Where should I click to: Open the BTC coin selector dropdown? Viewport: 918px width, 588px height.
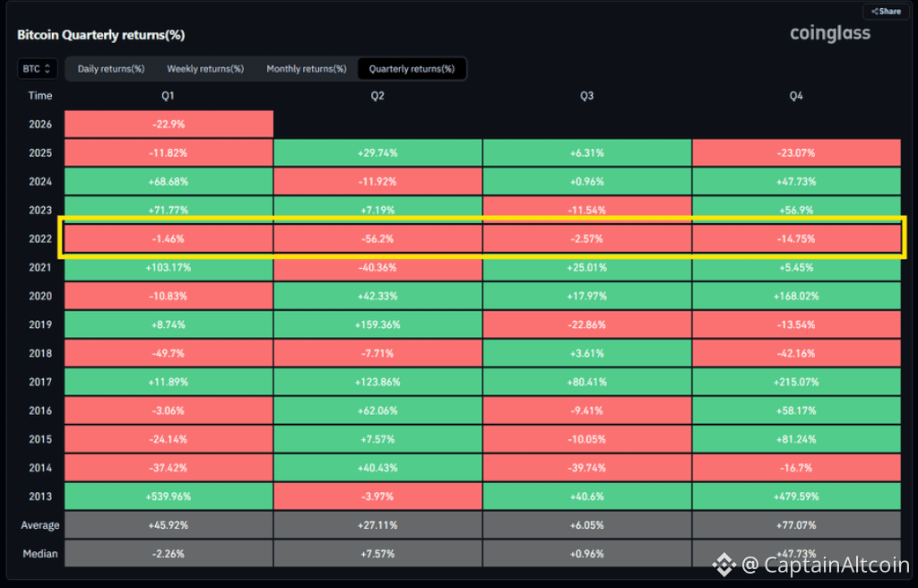(x=37, y=68)
